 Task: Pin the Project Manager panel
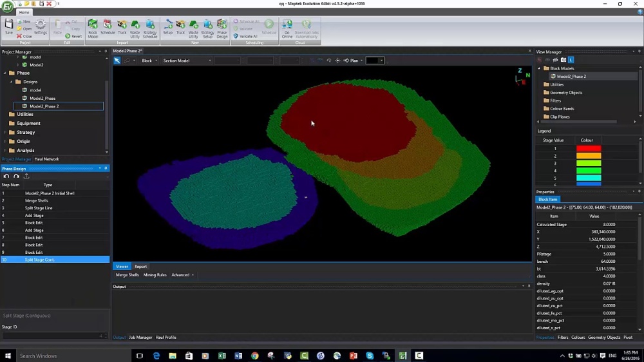click(106, 52)
